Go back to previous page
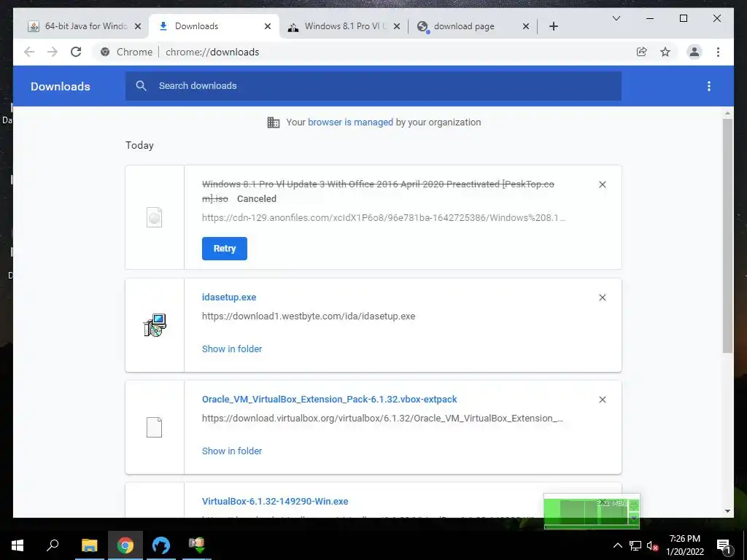This screenshot has height=560, width=747. pos(29,52)
